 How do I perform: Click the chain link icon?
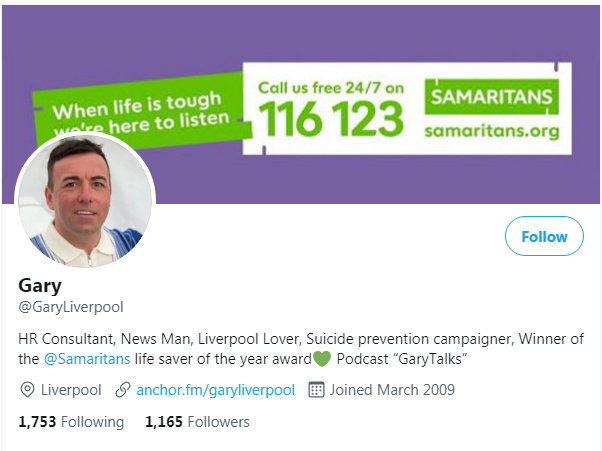123,390
